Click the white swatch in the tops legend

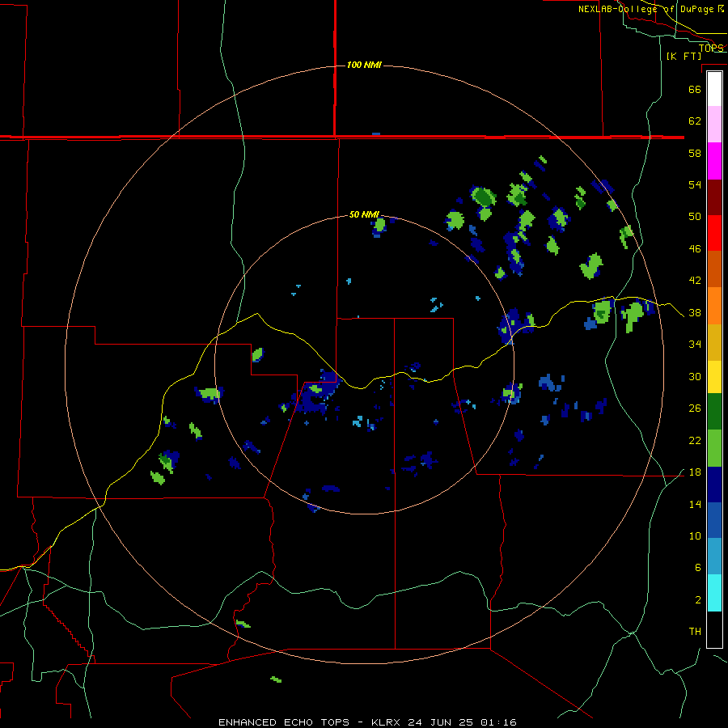(714, 89)
